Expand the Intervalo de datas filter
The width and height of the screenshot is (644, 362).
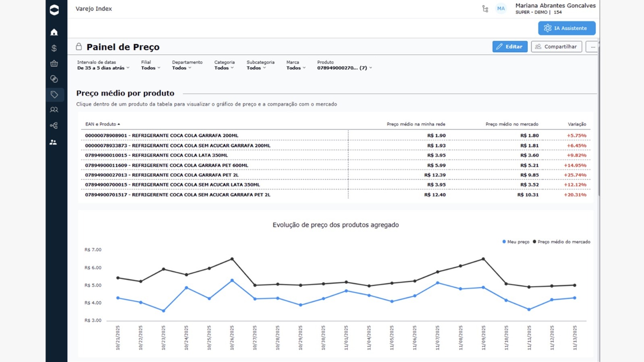point(103,68)
